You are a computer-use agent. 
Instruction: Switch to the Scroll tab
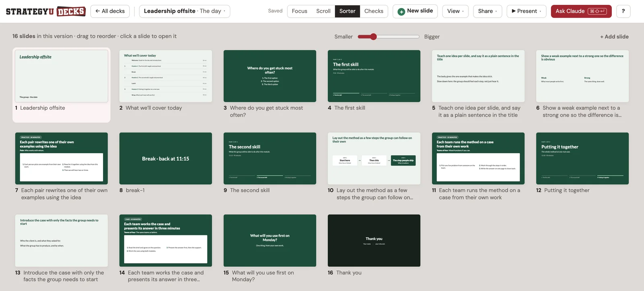click(x=323, y=11)
